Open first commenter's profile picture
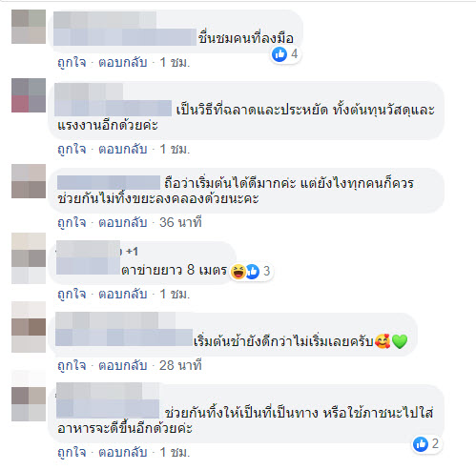Screen dimensions: 476x470 click(x=29, y=27)
